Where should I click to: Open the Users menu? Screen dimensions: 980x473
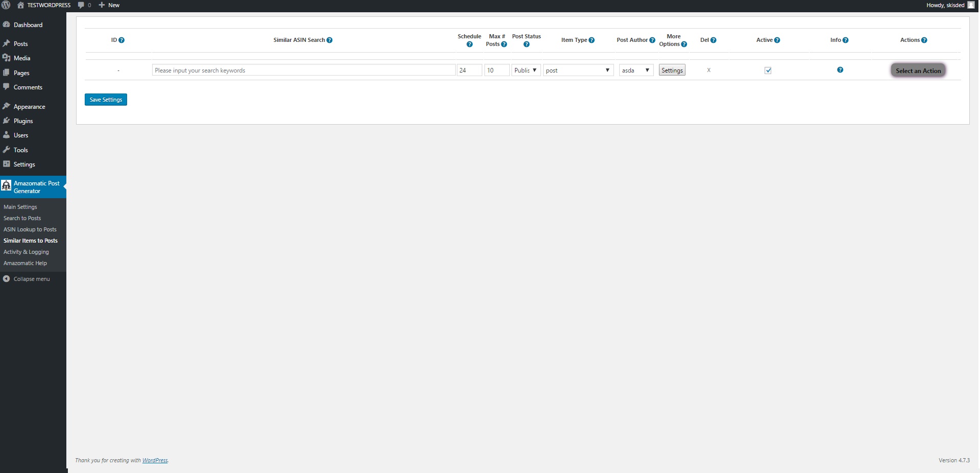click(x=21, y=135)
